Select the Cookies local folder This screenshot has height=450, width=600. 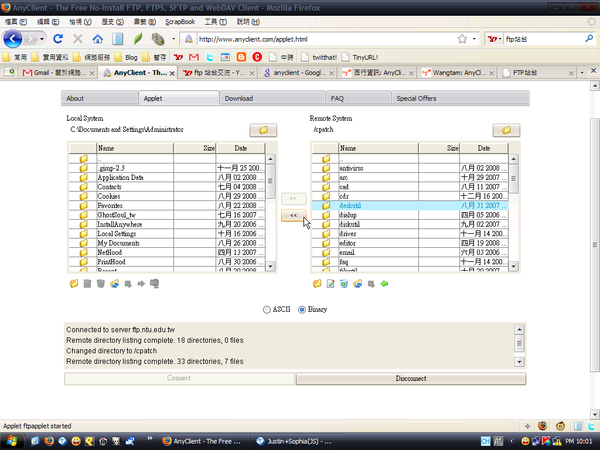[x=167, y=196]
